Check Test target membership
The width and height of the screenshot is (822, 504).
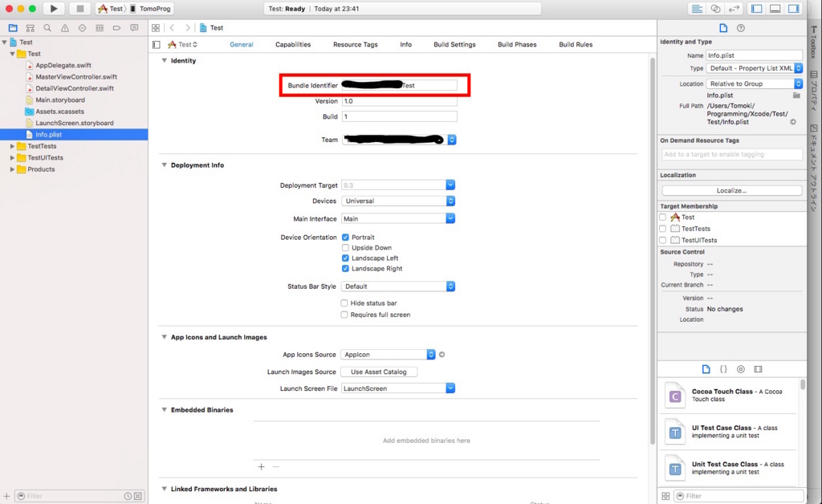(662, 217)
